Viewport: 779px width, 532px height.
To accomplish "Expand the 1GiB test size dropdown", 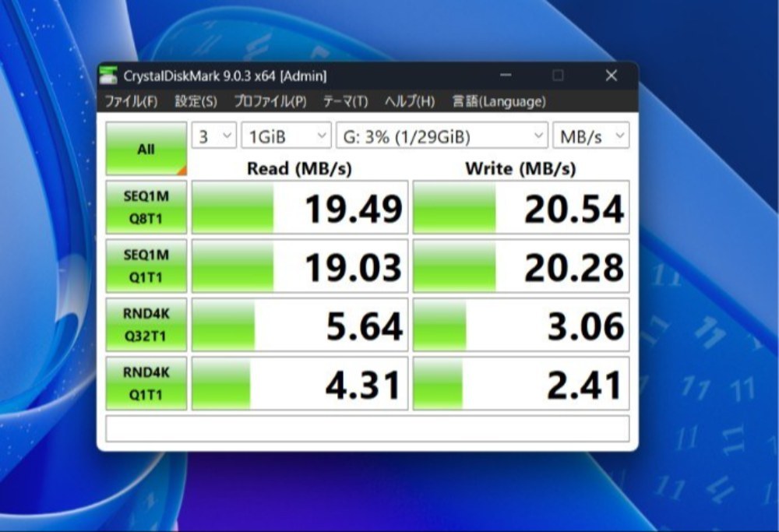I will pos(286,136).
